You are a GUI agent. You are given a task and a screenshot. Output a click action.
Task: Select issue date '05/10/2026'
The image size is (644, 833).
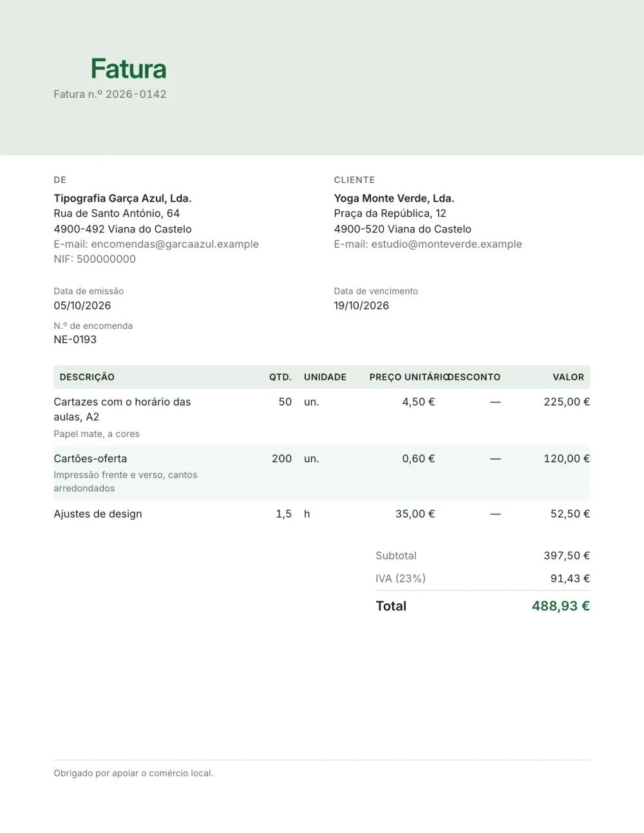82,305
